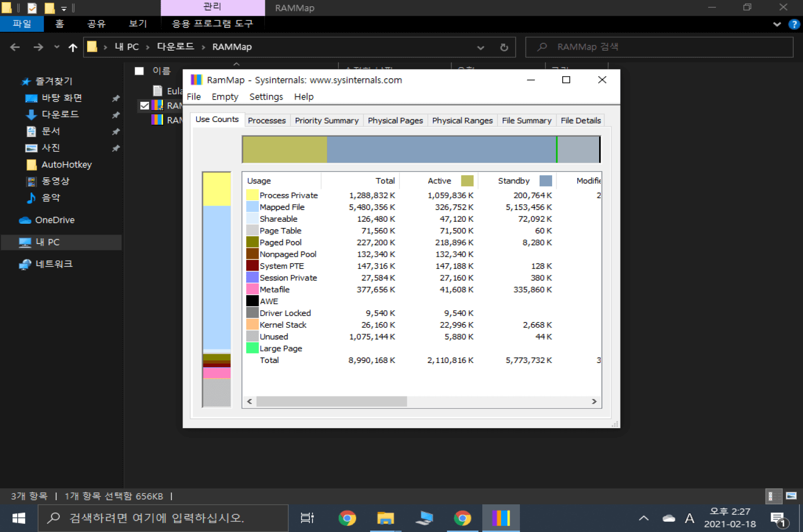Viewport: 803px width, 532px height.
Task: Open the notification center icon
Action: click(778, 519)
